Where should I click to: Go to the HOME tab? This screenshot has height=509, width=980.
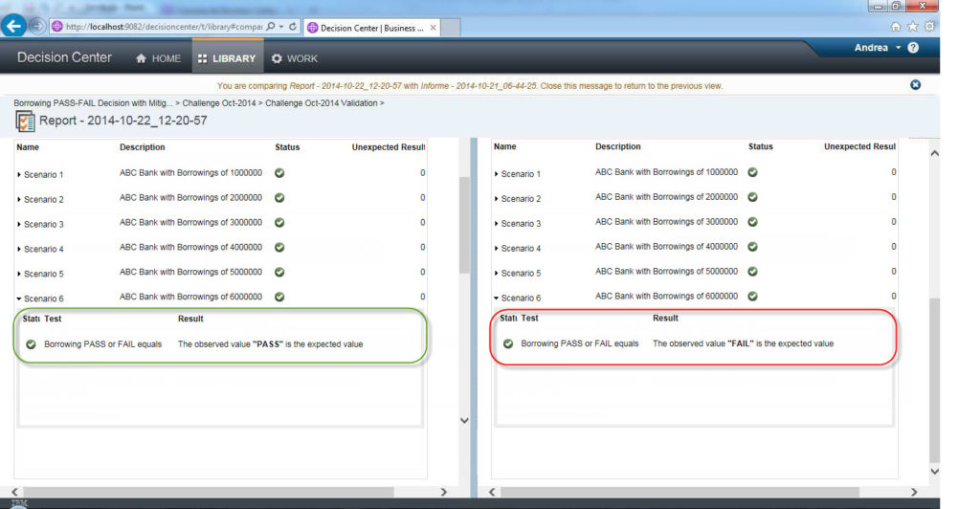(x=158, y=58)
